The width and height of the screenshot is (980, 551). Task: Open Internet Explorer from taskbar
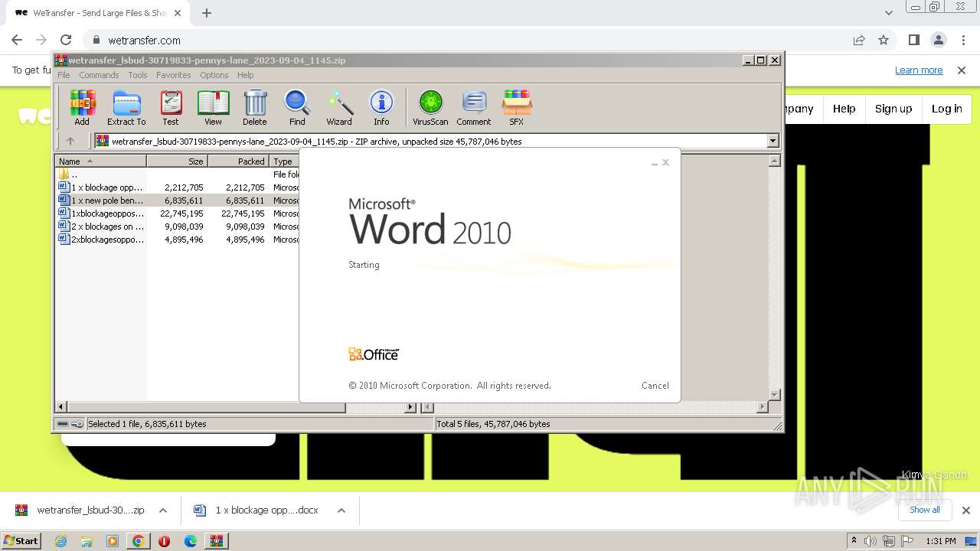click(x=60, y=541)
